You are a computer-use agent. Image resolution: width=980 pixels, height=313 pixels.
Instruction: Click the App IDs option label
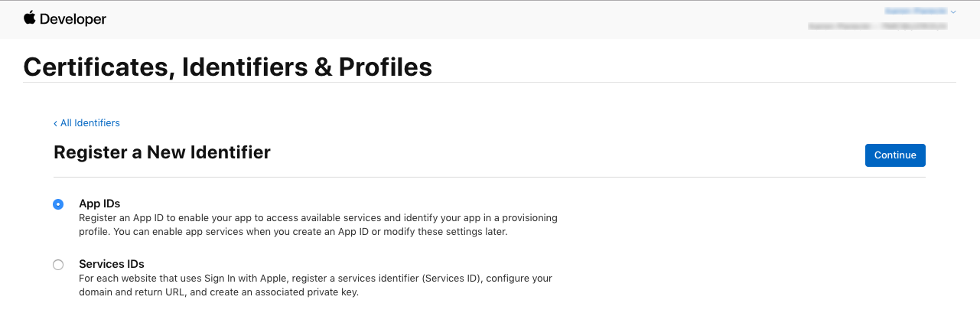click(99, 204)
